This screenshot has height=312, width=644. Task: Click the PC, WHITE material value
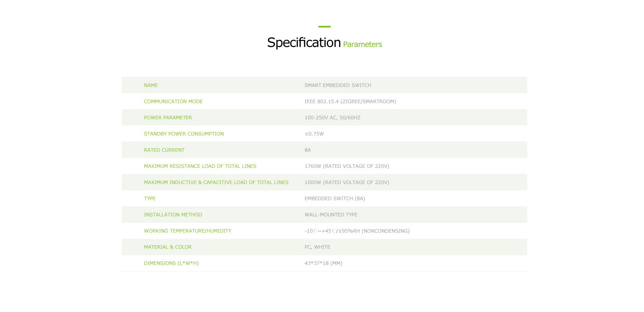[x=317, y=247]
